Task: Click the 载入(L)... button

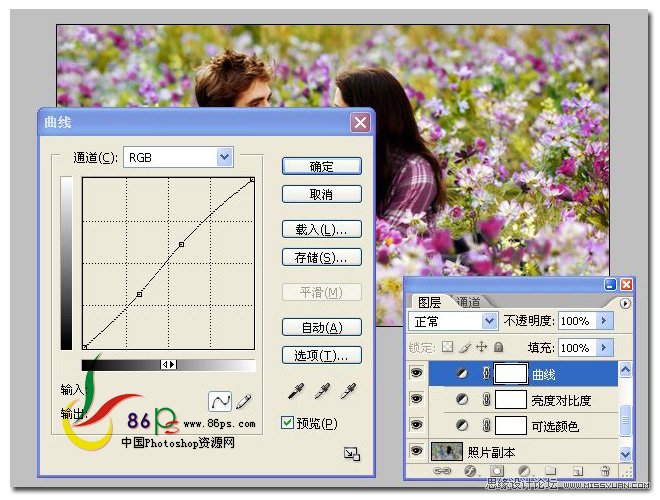Action: (x=322, y=229)
